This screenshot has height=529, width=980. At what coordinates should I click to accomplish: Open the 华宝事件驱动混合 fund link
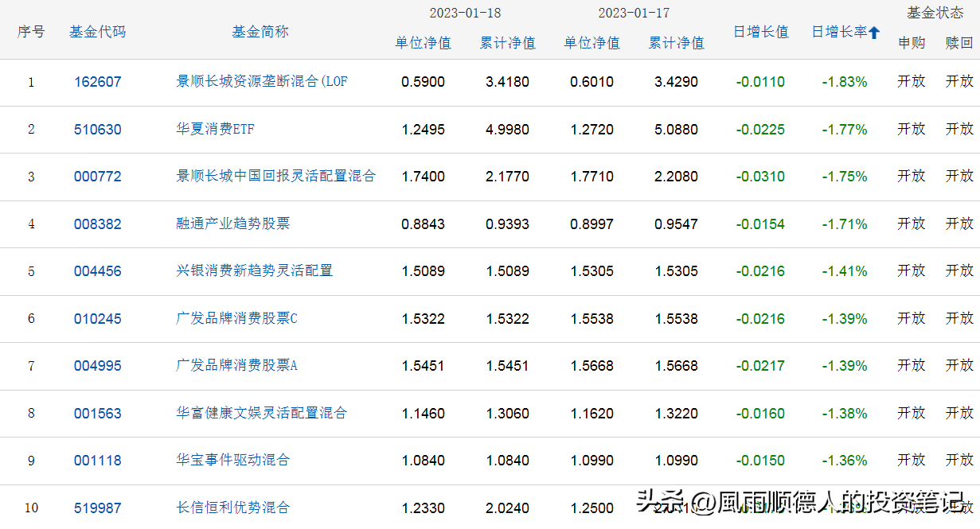(x=233, y=460)
